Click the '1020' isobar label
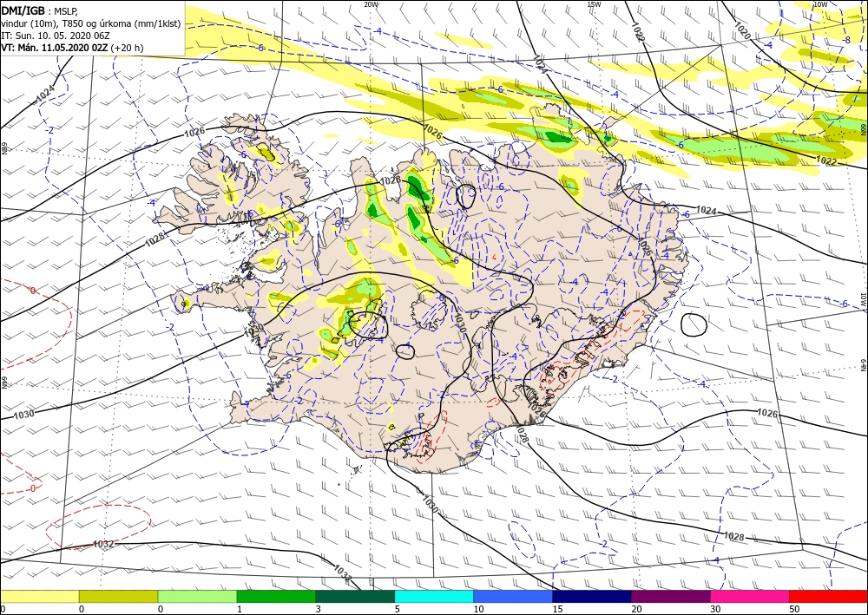This screenshot has height=615, width=868. click(742, 29)
